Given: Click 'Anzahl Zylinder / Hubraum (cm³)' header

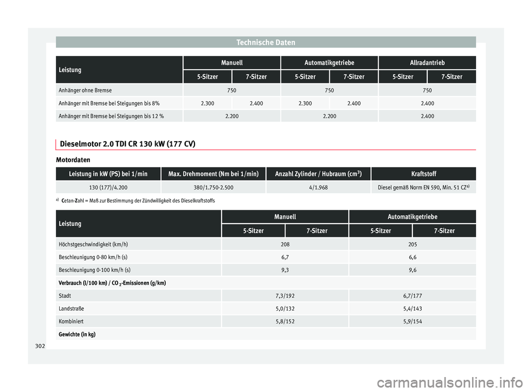Looking at the screenshot, I should [318, 174].
